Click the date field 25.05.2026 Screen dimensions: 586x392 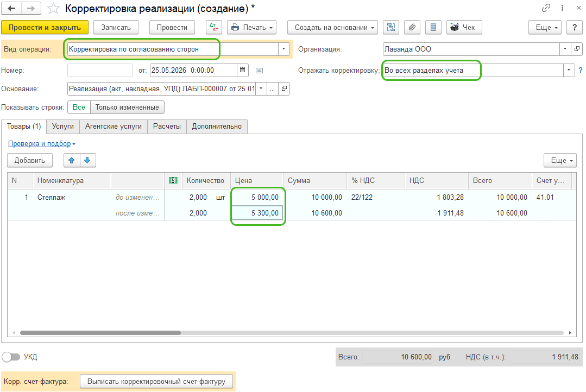[193, 70]
